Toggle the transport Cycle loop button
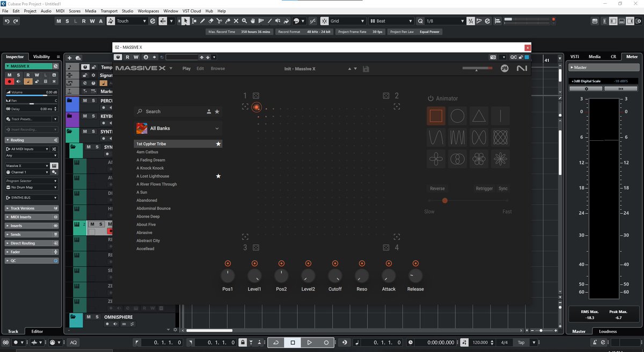Image resolution: width=644 pixels, height=352 pixels. [x=275, y=342]
